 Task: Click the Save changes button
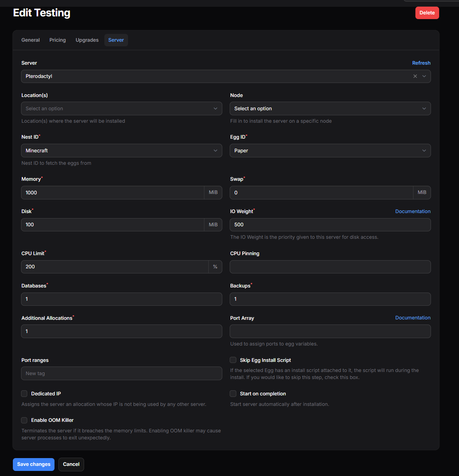pos(33,464)
